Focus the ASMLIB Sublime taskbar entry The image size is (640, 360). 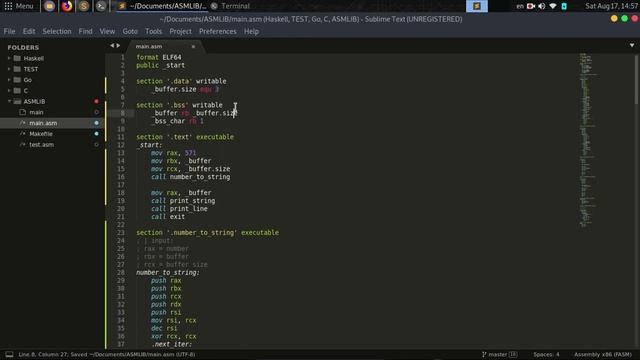(x=162, y=6)
